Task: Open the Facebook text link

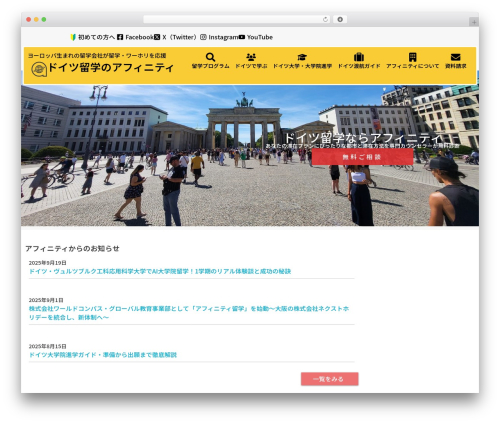Action: coord(139,37)
